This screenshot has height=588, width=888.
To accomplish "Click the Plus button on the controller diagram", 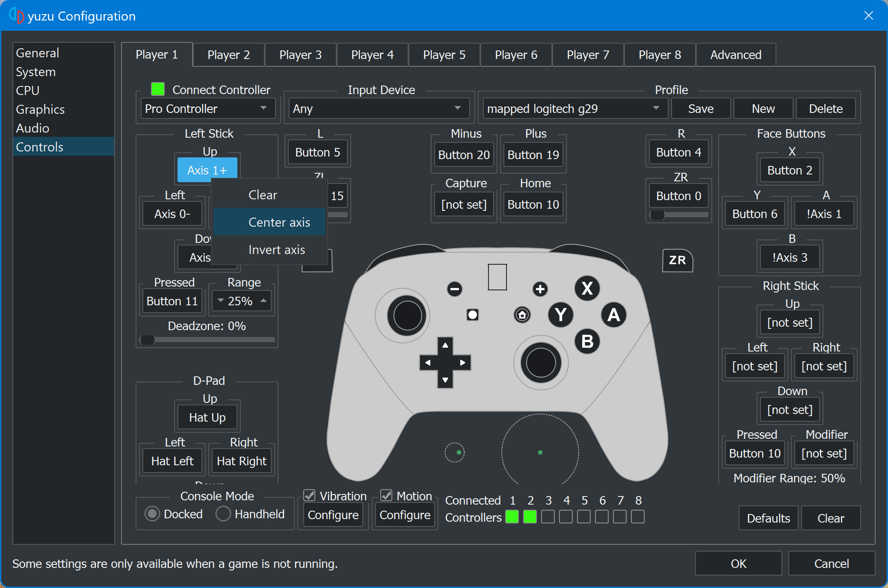I will pos(540,289).
